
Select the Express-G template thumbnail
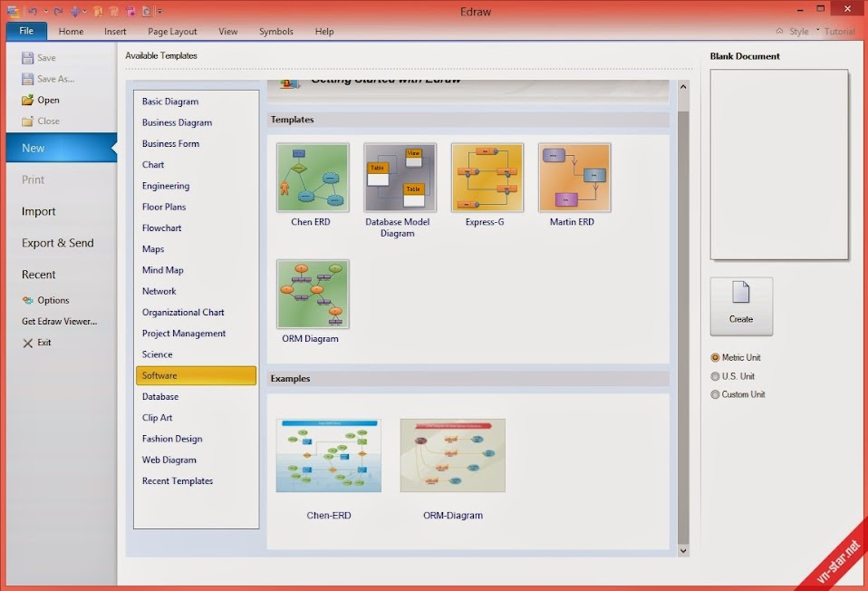tap(487, 178)
